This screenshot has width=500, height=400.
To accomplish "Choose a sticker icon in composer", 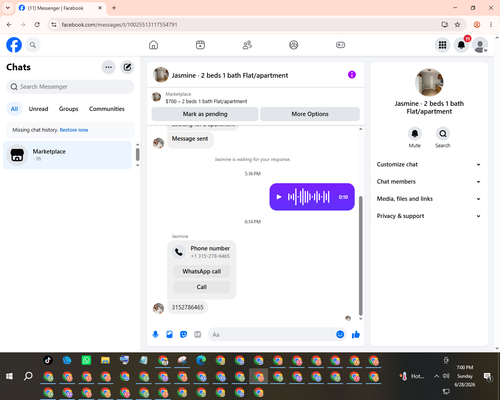I will point(183,334).
